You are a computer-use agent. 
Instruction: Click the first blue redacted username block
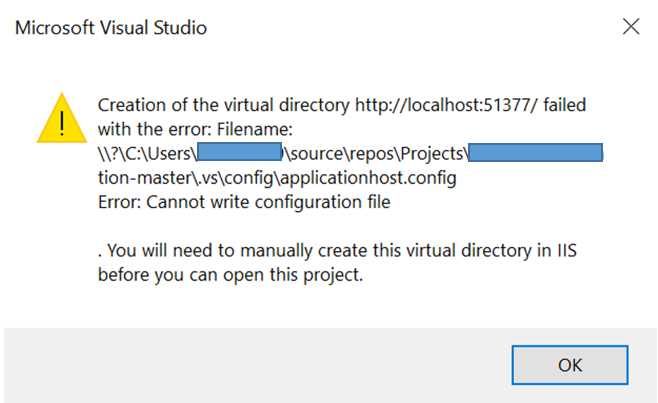[x=240, y=152]
